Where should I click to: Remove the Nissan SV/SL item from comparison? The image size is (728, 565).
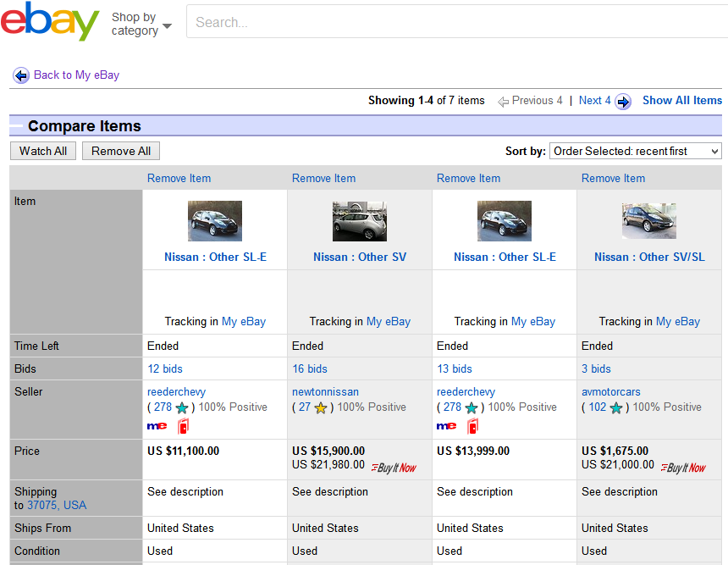[x=613, y=178]
